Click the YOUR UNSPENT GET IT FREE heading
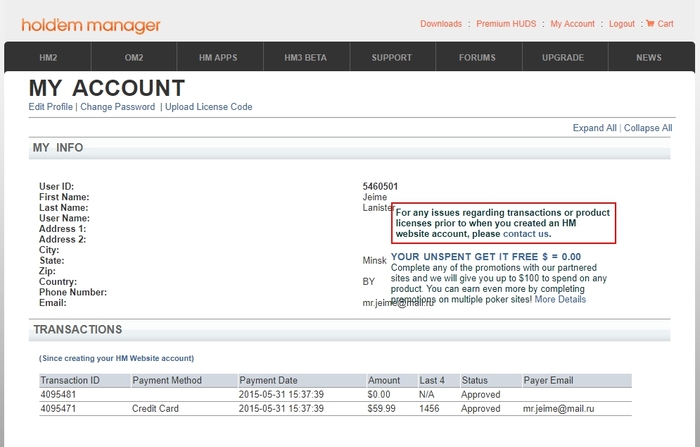Screen dimensions: 700x447 point(486,257)
